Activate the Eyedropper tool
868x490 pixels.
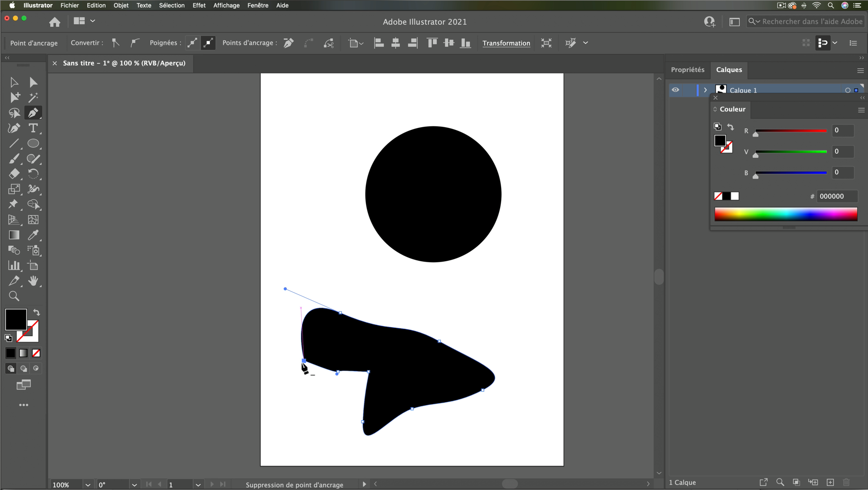[33, 235]
